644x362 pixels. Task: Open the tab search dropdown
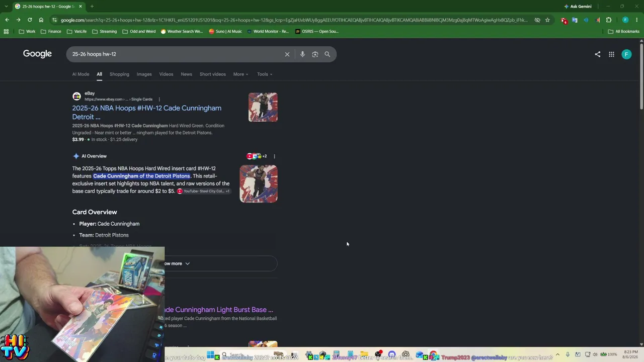(x=7, y=7)
